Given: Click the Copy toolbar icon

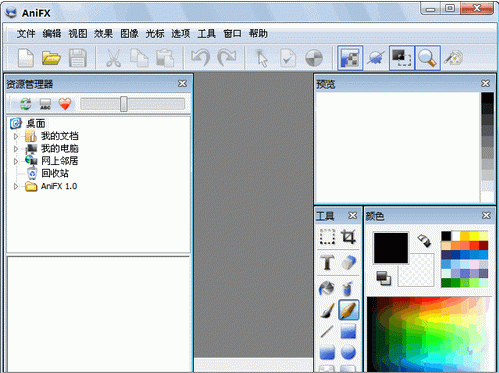Looking at the screenshot, I should point(139,58).
